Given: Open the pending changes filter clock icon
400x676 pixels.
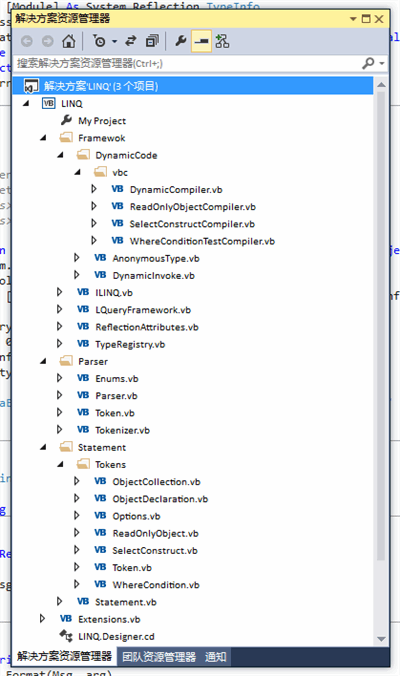Looking at the screenshot, I should (x=100, y=41).
